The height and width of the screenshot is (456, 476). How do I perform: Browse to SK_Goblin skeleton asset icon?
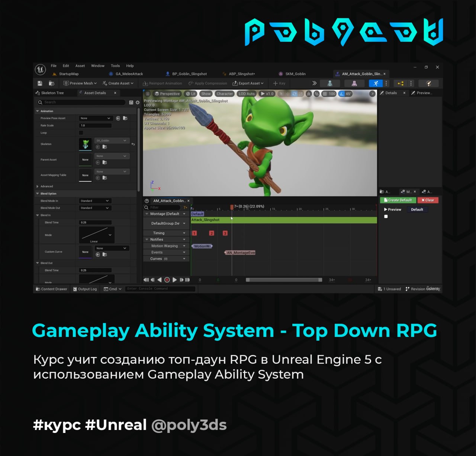pyautogui.click(x=105, y=147)
